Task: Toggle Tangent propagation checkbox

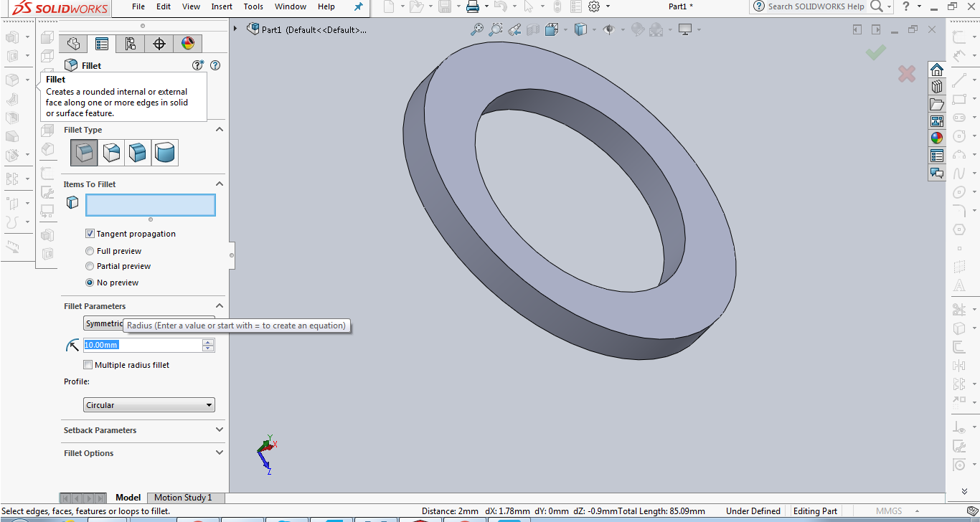Action: click(90, 234)
